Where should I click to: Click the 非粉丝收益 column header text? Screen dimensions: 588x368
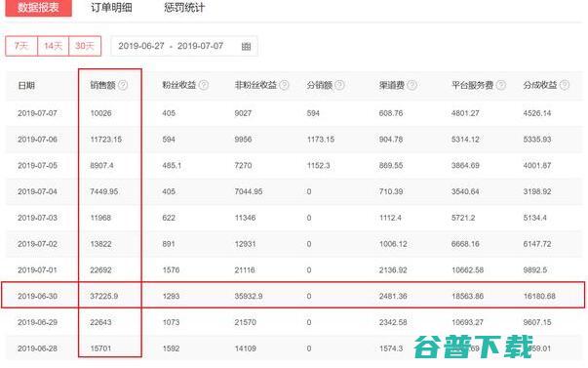click(255, 85)
